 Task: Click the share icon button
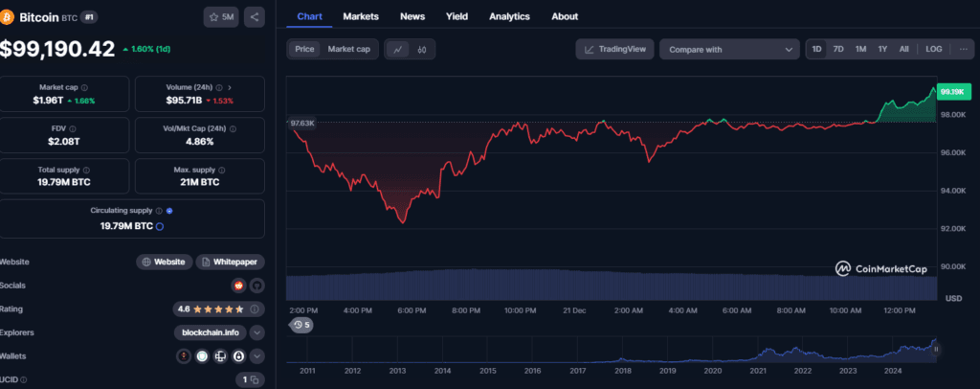255,17
